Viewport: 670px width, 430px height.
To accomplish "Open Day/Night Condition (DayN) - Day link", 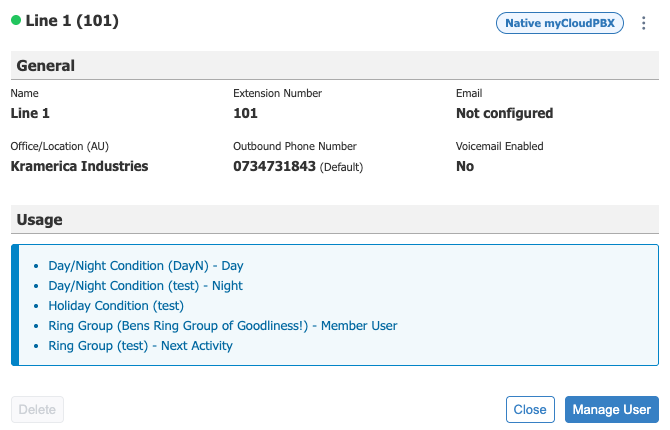I will point(146,266).
